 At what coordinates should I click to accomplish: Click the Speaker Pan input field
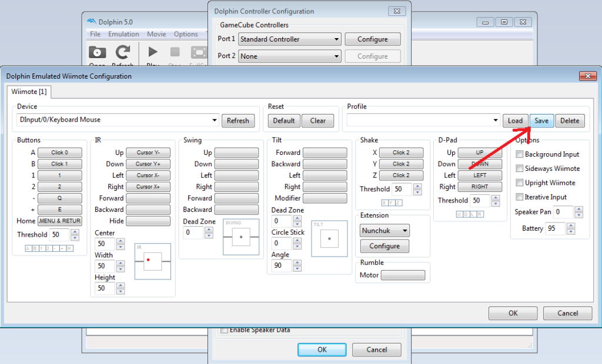pyautogui.click(x=563, y=212)
